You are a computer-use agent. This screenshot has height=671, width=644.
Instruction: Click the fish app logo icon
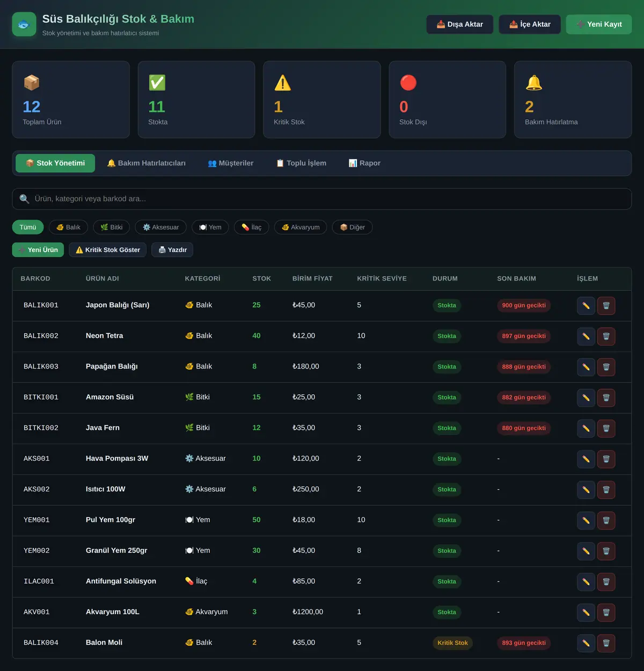coord(24,25)
